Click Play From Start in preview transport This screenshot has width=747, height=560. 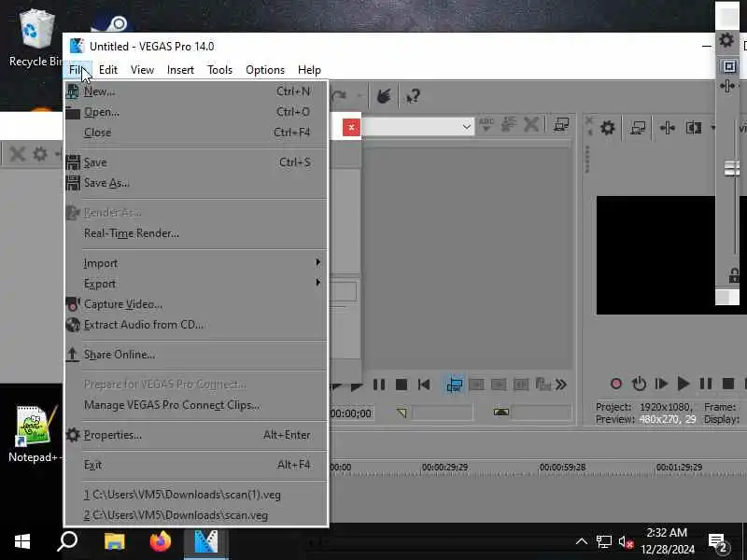[661, 384]
